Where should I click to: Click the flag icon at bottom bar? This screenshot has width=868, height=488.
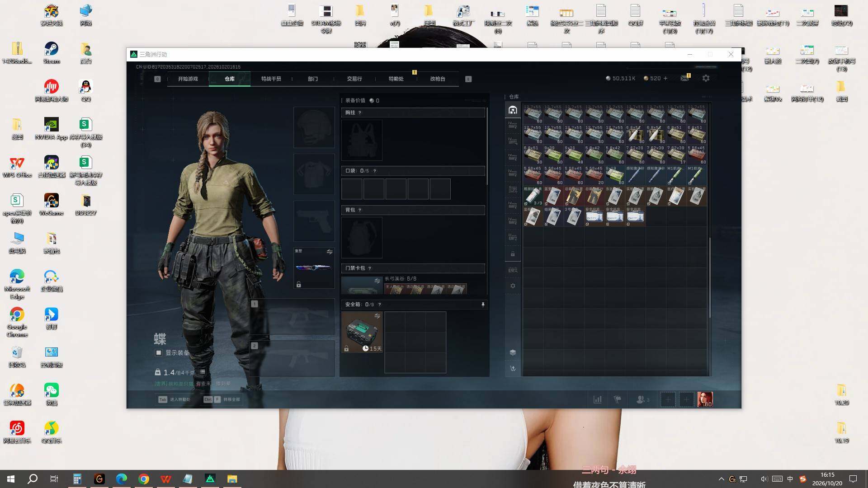(617, 399)
